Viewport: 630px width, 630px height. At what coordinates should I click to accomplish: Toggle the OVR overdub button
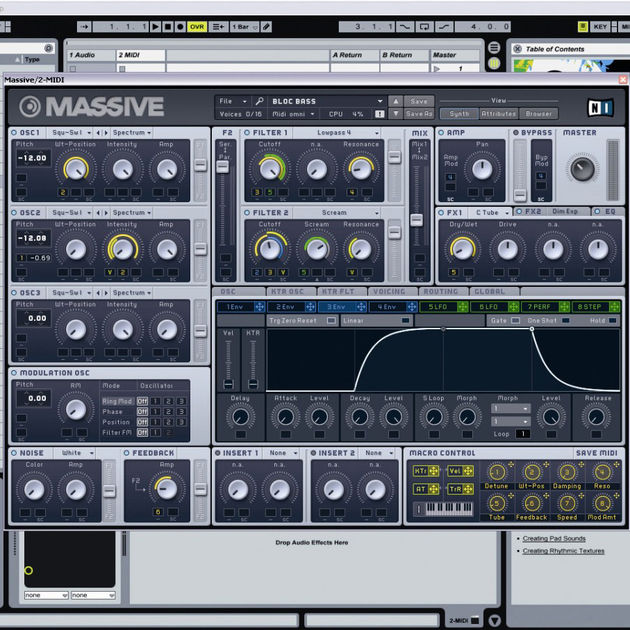196,27
